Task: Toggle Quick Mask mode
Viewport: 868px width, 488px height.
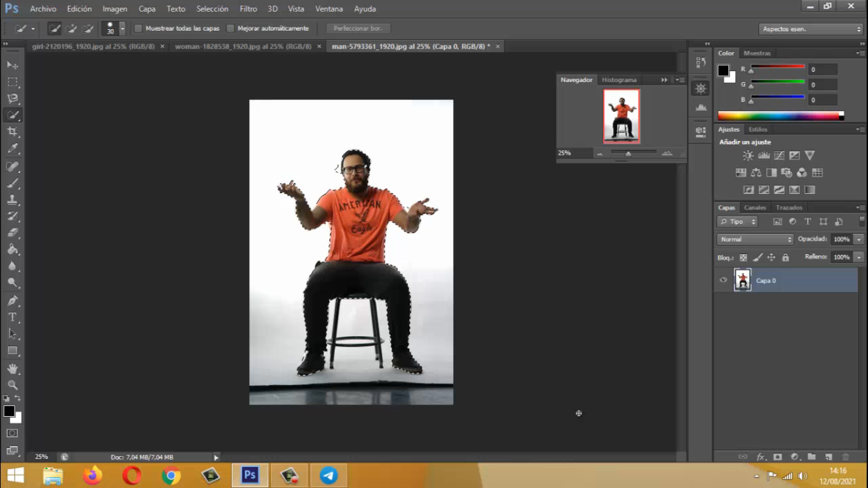Action: point(12,433)
